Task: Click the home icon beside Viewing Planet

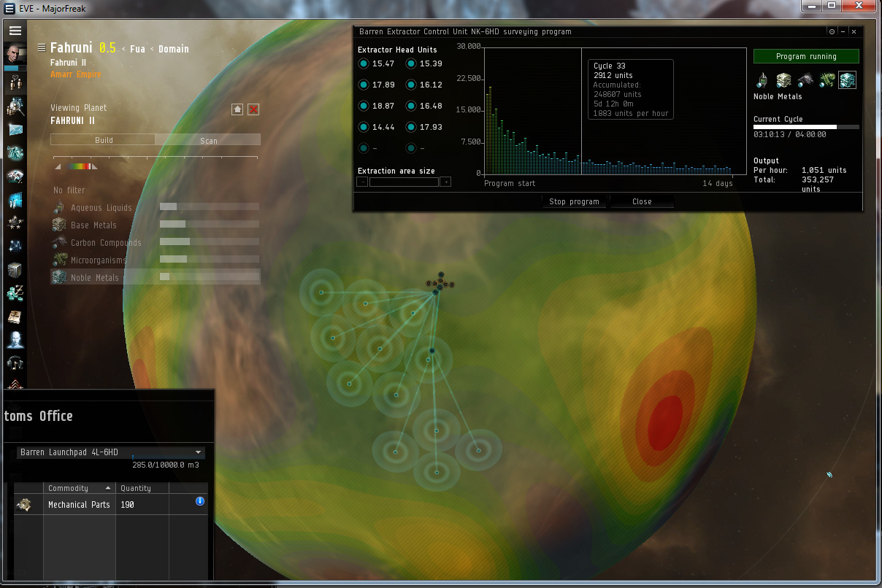Action: [237, 109]
